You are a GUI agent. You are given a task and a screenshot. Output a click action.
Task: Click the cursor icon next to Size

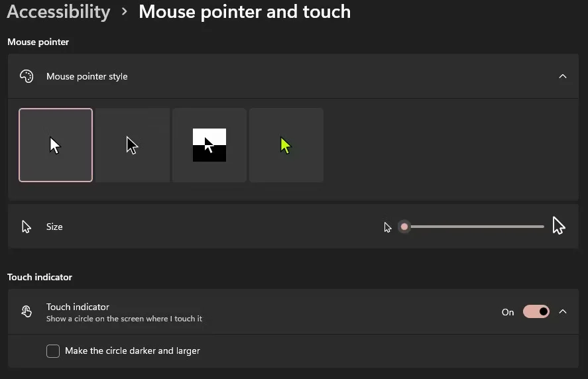27,227
